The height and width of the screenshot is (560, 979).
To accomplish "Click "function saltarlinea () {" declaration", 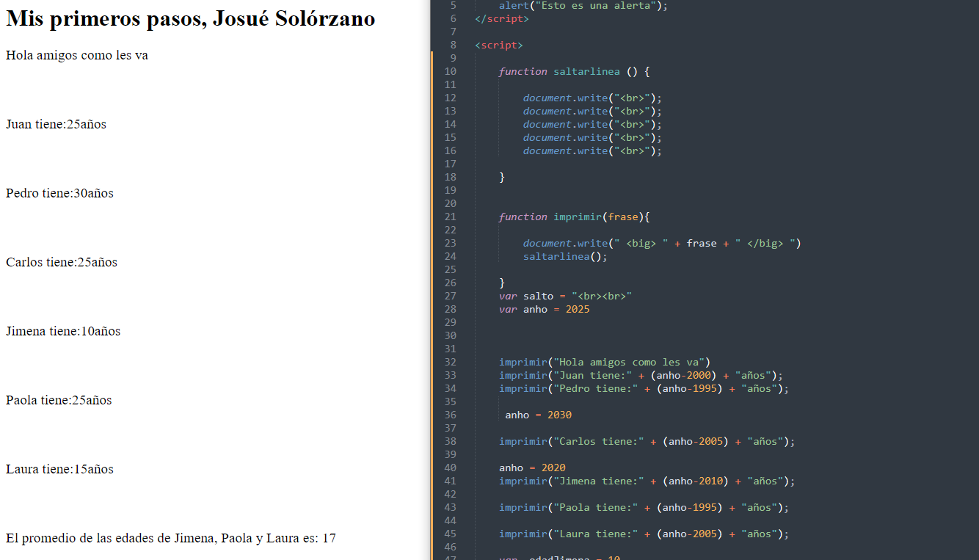I will click(575, 71).
